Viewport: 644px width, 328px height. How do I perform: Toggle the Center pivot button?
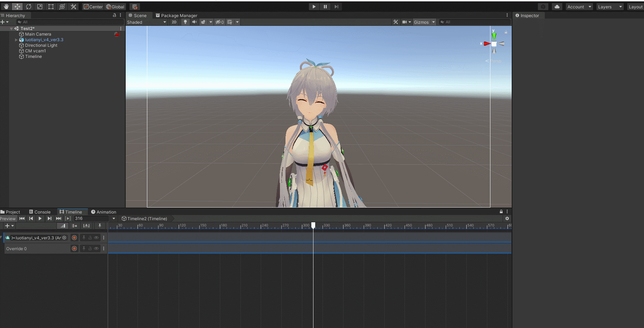coord(93,7)
